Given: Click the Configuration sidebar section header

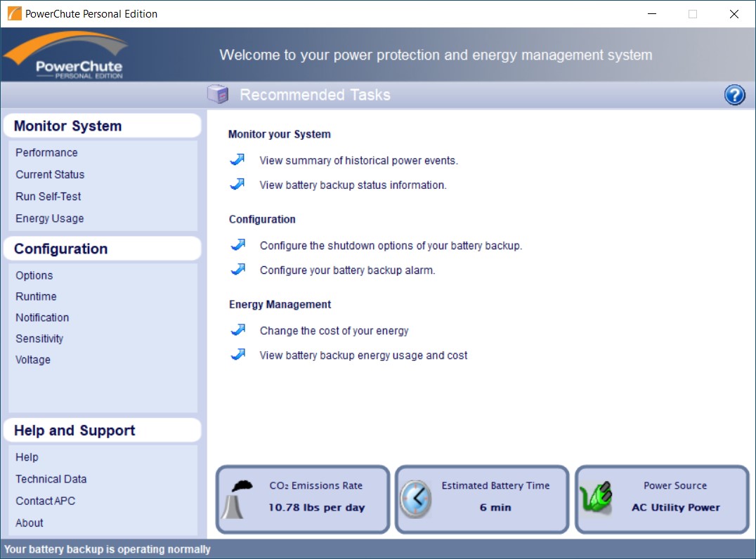Looking at the screenshot, I should 102,249.
